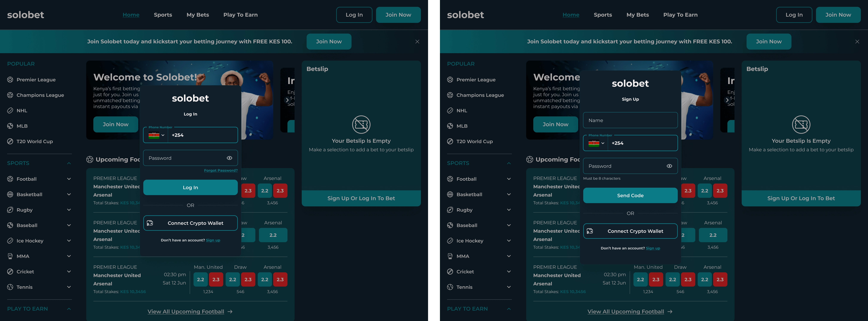Screen dimensions: 868x321
Task: Click the teal Log In button in modal
Action: 190,187
